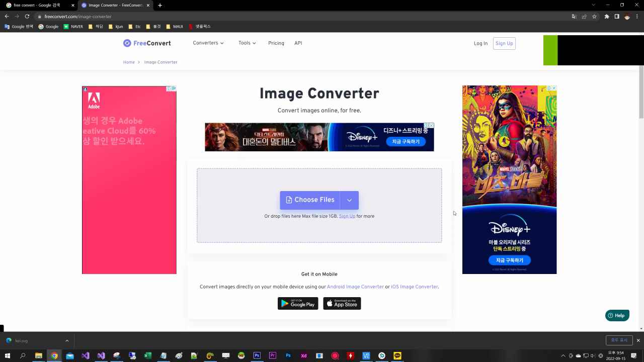Click the page vertical scrollbar

coord(641,93)
